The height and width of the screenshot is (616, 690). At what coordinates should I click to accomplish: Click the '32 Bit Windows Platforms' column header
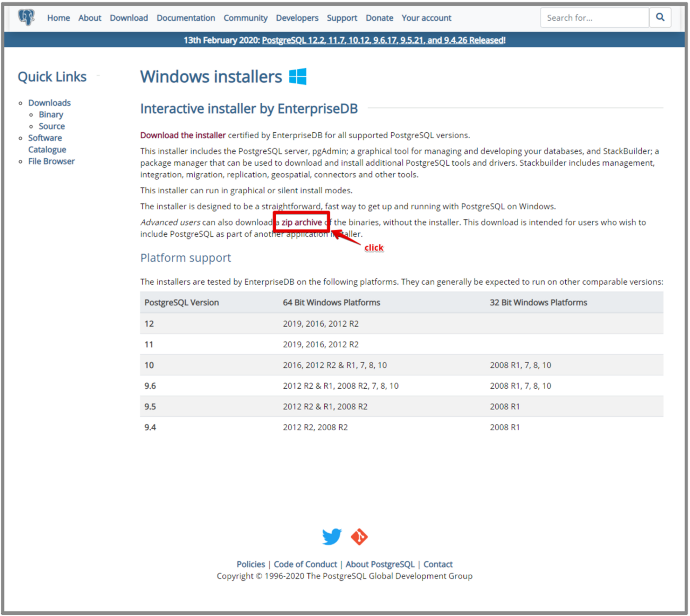(539, 302)
